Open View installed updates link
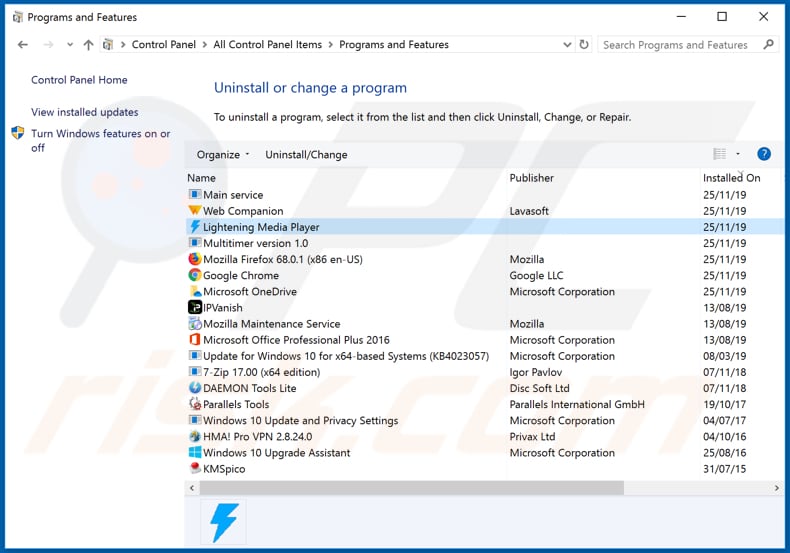790x553 pixels. tap(85, 112)
